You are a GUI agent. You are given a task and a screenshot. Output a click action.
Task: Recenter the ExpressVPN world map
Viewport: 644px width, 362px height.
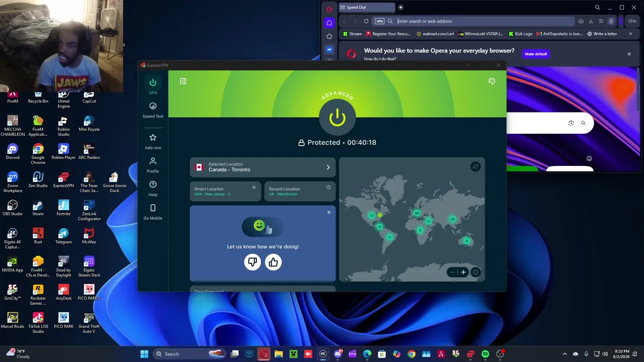tap(475, 273)
